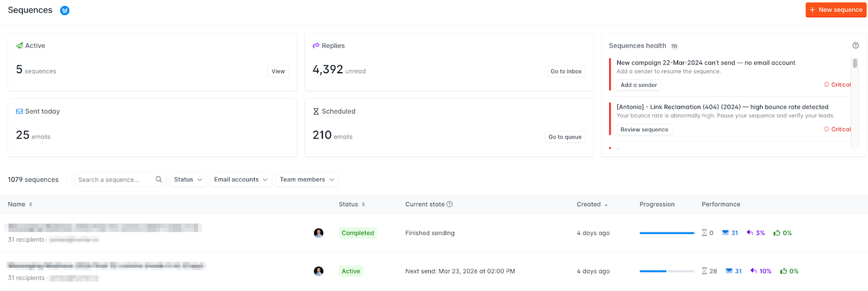Click thumbs up icon in Active row
868x291 pixels.
pos(783,271)
